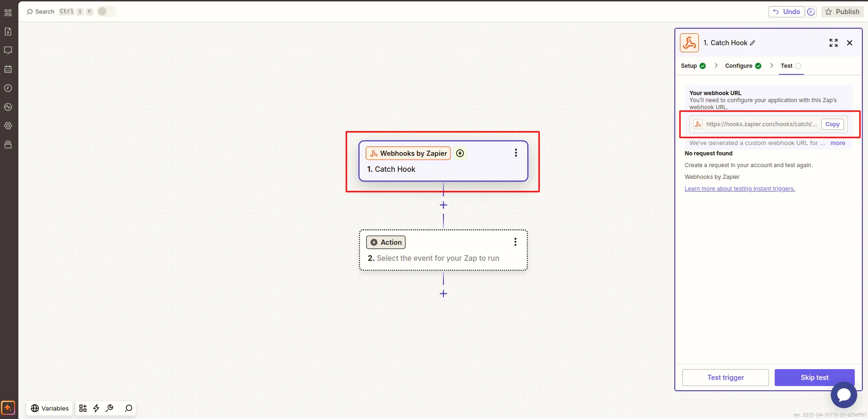Click the grid-plus icon in bottom toolbar
868x419 pixels.
(83, 408)
